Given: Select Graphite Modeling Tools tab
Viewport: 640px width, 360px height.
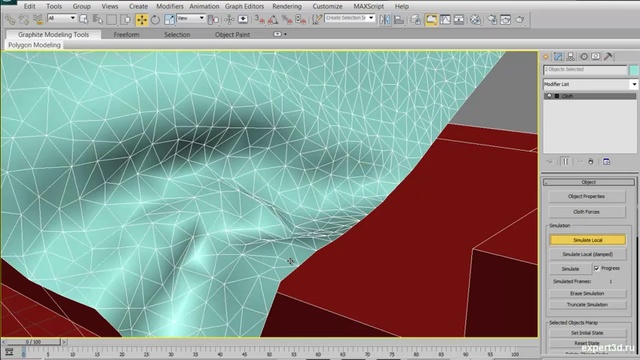Looking at the screenshot, I should click(53, 35).
